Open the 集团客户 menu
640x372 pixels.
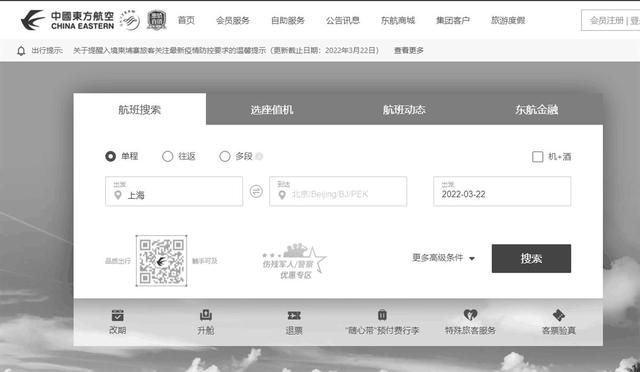click(453, 20)
